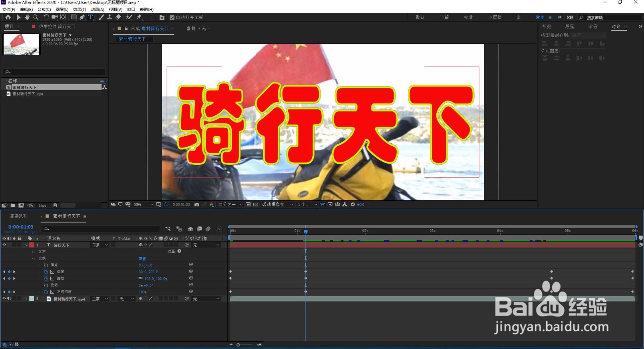Click the current time 0:00:01:03 field
Screen dimensions: 644x349
click(21, 227)
